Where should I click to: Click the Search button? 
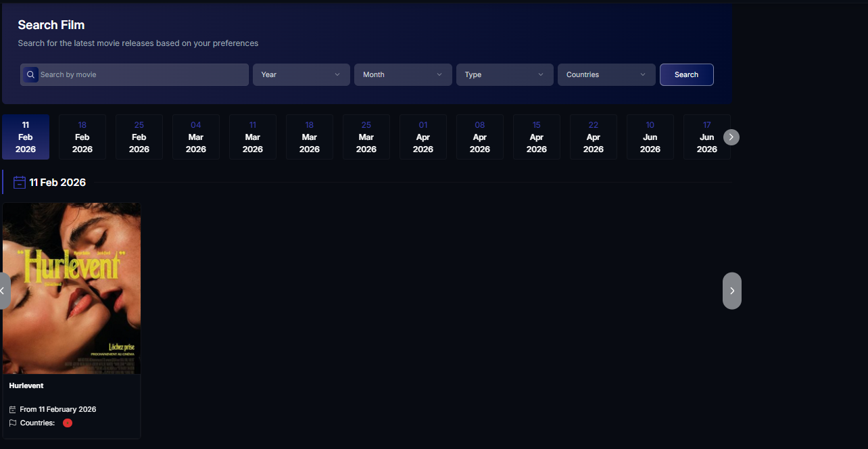click(687, 74)
